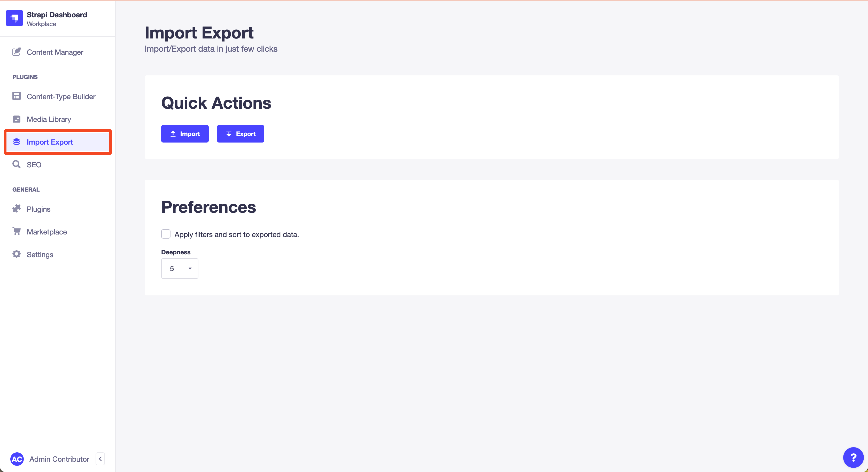
Task: Click the Import button
Action: pyautogui.click(x=185, y=134)
